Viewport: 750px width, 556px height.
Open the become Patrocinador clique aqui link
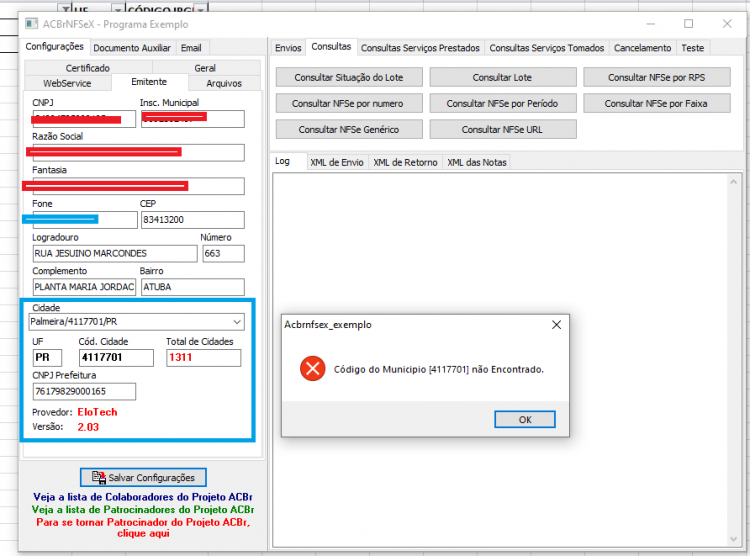[x=143, y=527]
